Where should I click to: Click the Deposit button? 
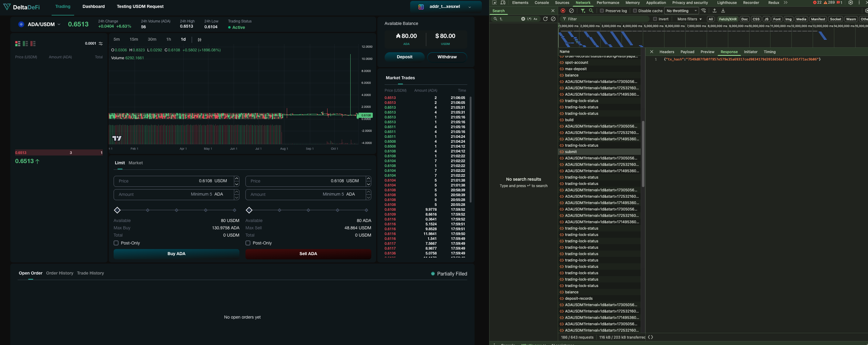404,57
